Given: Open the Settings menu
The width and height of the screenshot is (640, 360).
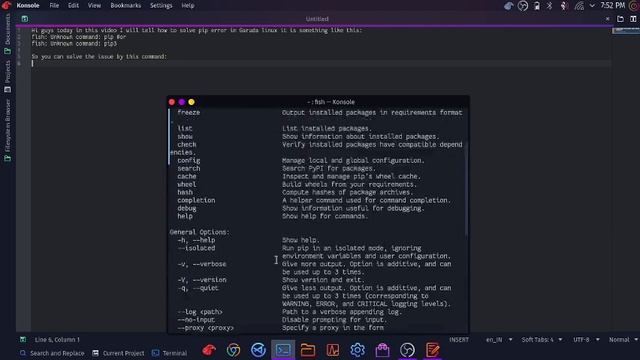Looking at the screenshot, I should pos(161,6).
